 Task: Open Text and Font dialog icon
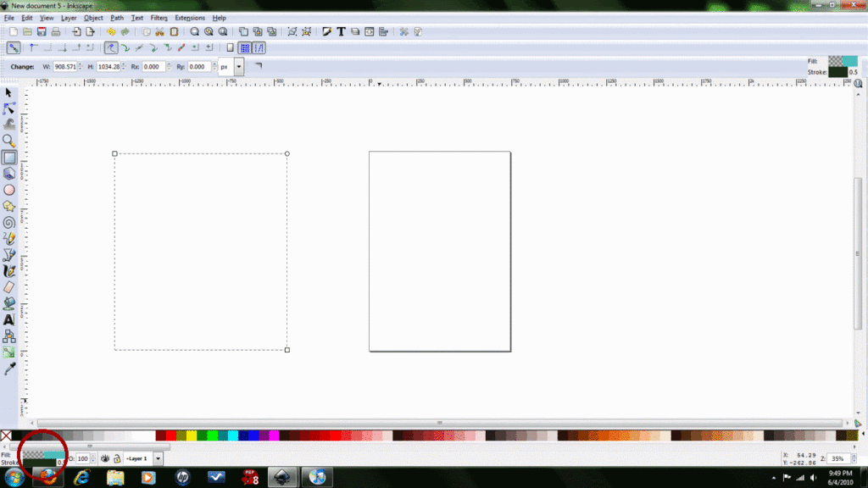point(341,32)
